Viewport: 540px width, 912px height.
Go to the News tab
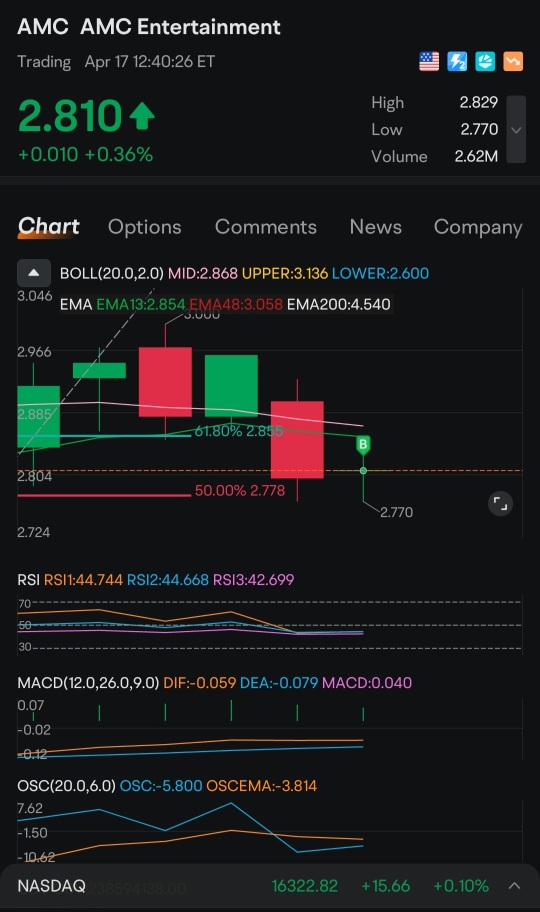pyautogui.click(x=375, y=227)
